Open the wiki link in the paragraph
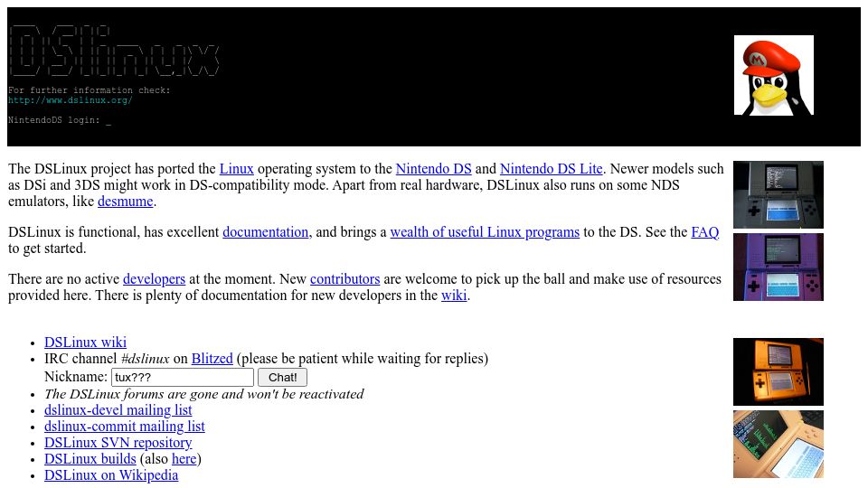This screenshot has height=488, width=868. tap(454, 296)
